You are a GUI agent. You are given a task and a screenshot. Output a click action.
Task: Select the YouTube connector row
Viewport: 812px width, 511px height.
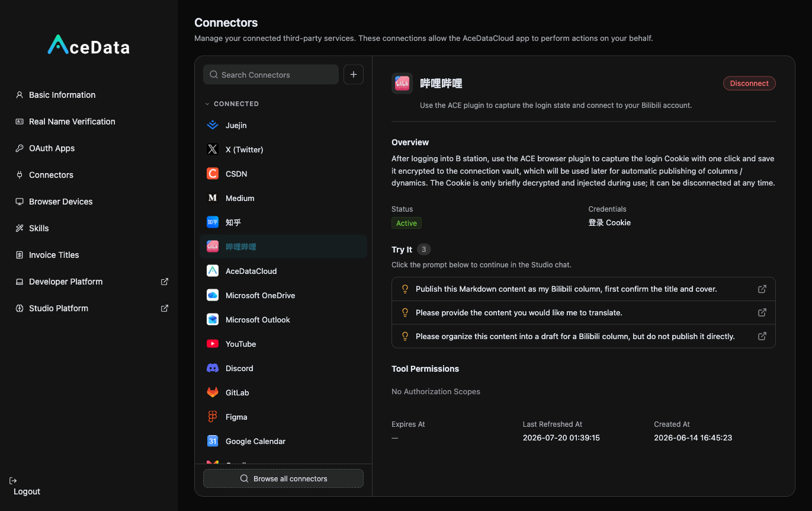tap(283, 344)
